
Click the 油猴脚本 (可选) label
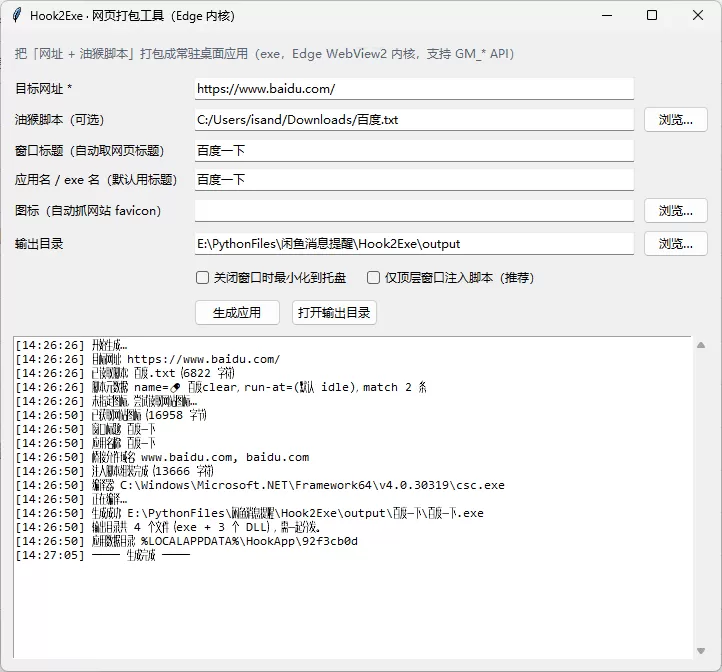[59, 120]
